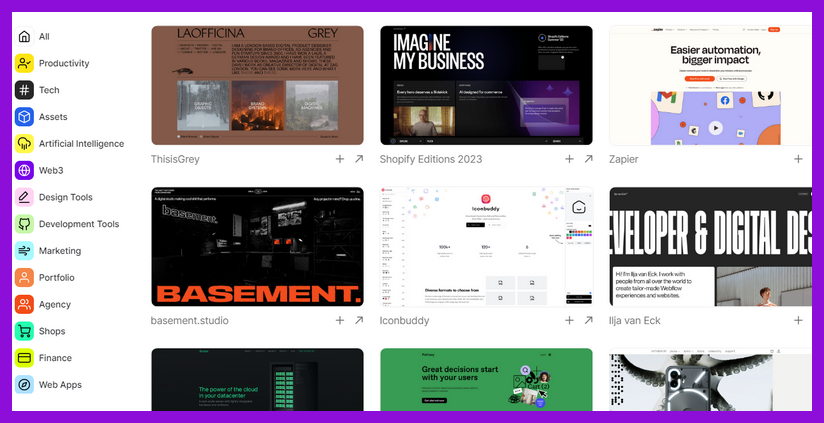Add ThisisGrey with plus icon

[340, 159]
